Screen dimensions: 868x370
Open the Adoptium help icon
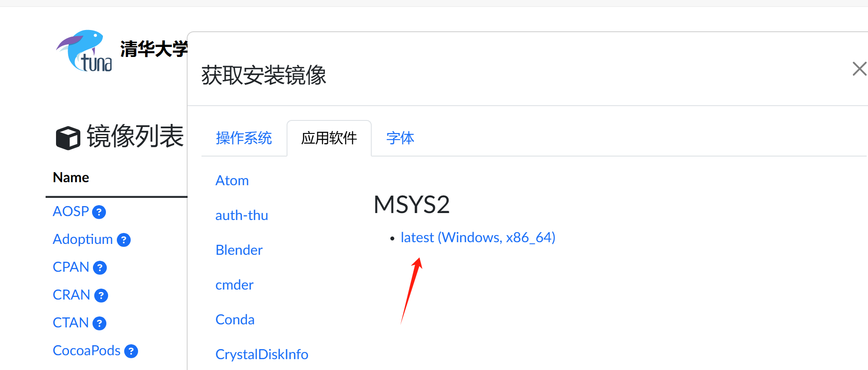coord(124,240)
